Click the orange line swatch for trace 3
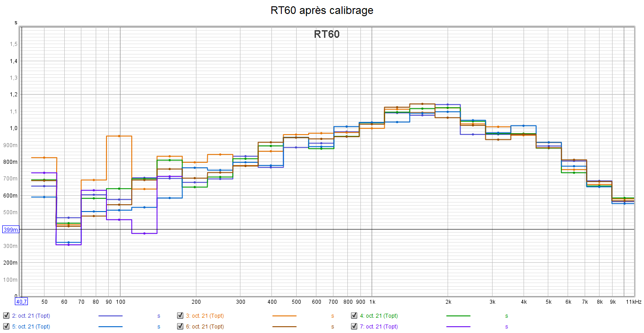 coord(284,316)
